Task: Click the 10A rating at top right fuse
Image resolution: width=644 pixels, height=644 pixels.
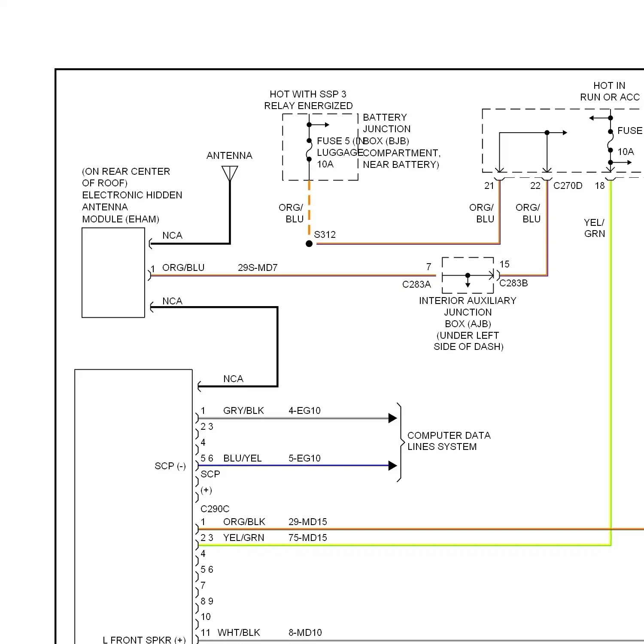Action: tap(626, 152)
